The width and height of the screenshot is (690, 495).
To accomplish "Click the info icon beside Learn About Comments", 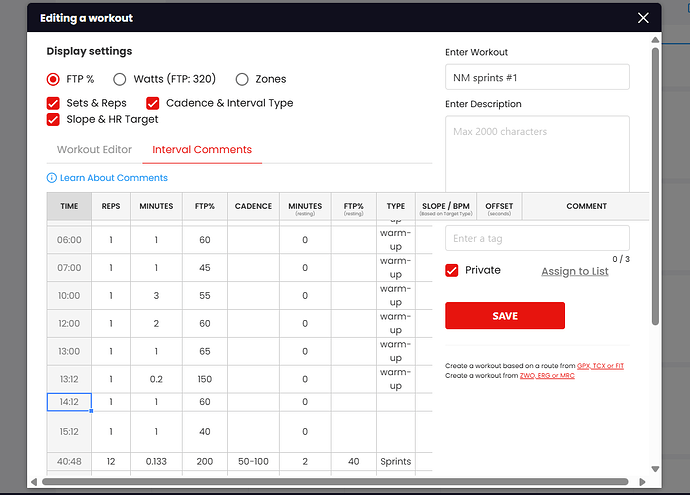I will [52, 178].
